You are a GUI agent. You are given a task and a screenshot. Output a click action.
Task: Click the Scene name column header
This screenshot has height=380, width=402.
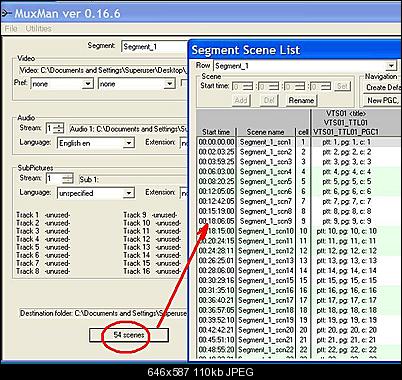(x=266, y=132)
